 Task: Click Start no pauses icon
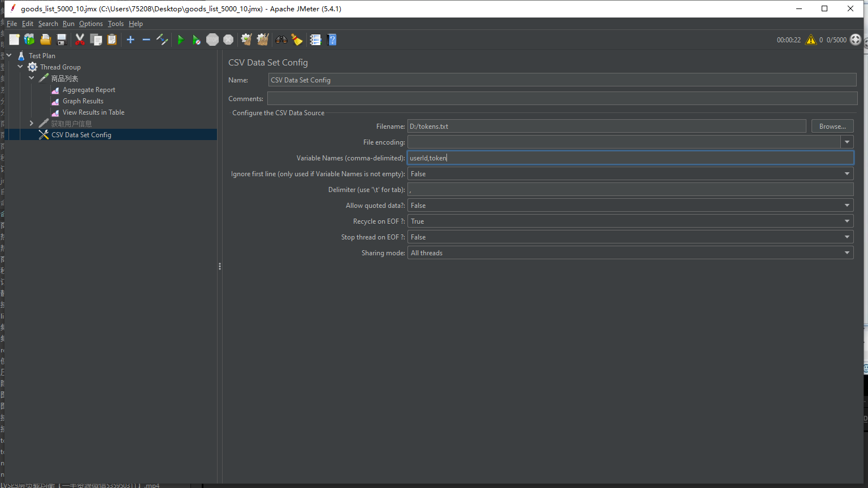click(x=197, y=40)
